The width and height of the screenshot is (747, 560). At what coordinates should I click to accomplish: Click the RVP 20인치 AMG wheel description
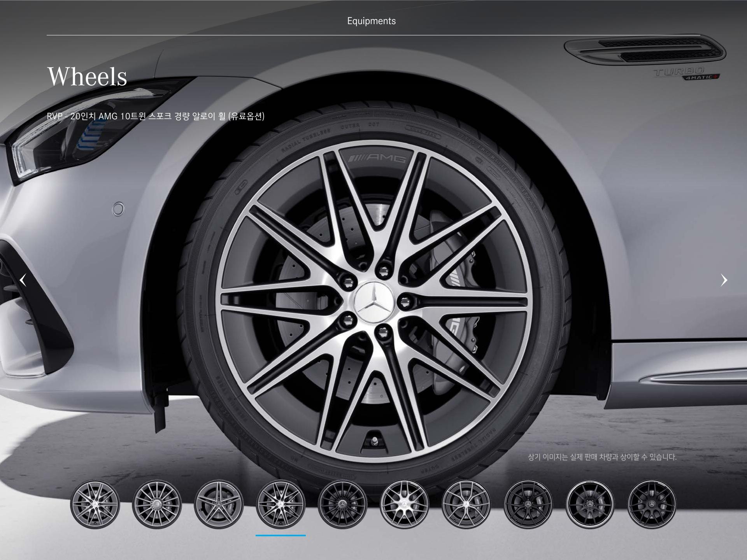click(x=156, y=116)
